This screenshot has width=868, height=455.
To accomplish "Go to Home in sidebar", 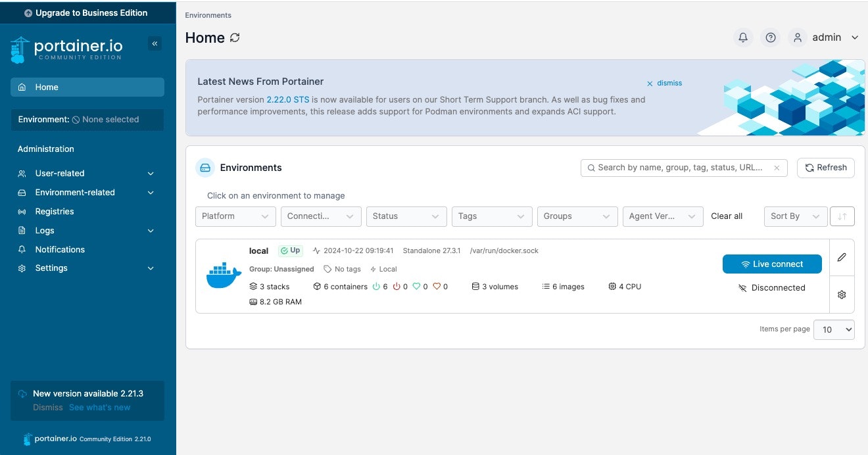I will pos(87,87).
